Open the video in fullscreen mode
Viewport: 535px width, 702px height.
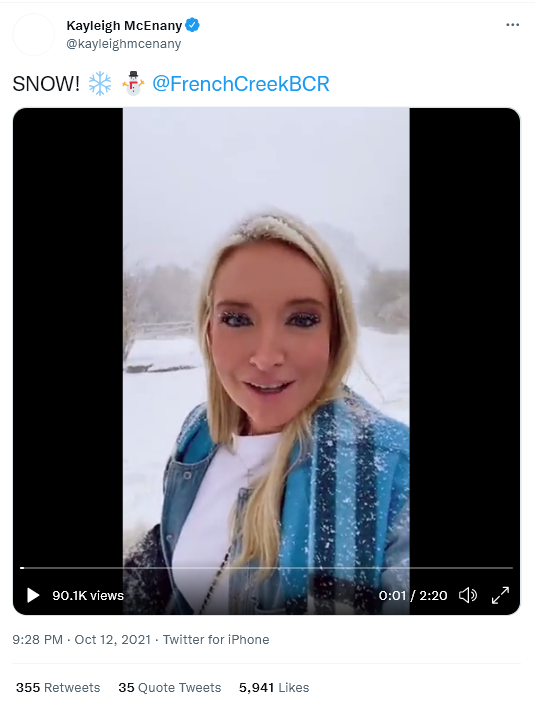click(500, 595)
